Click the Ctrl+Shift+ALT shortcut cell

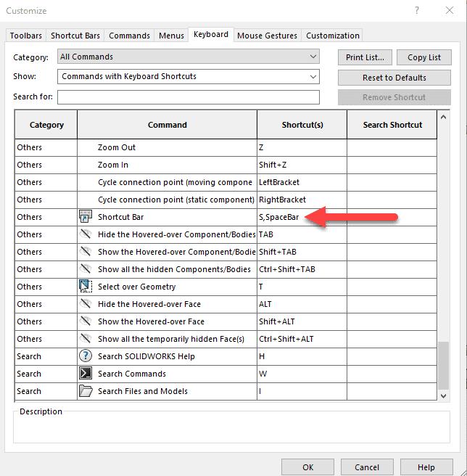pyautogui.click(x=302, y=339)
